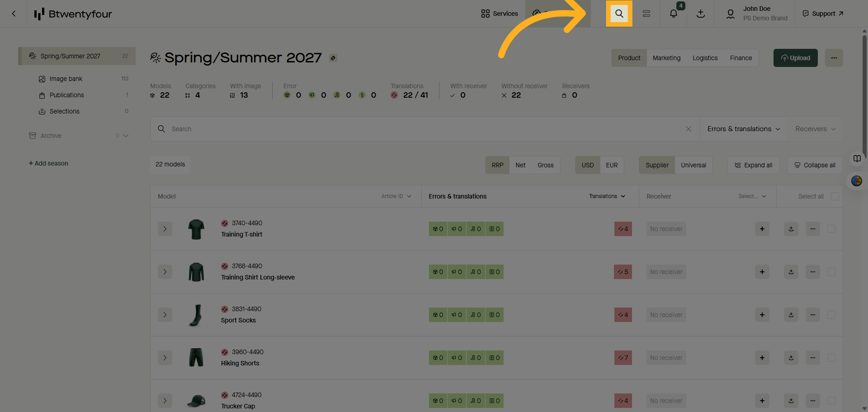The width and height of the screenshot is (868, 412).
Task: Focus the models Search field
Action: (425, 129)
